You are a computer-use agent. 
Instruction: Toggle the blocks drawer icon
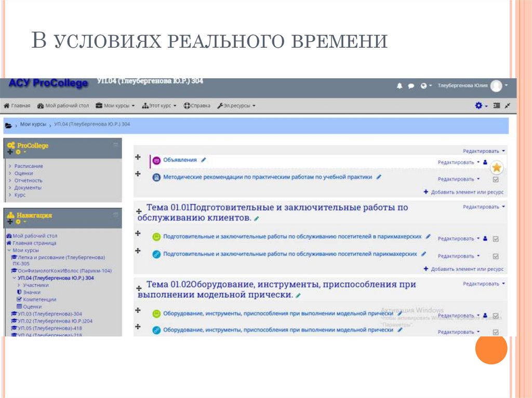point(497,106)
